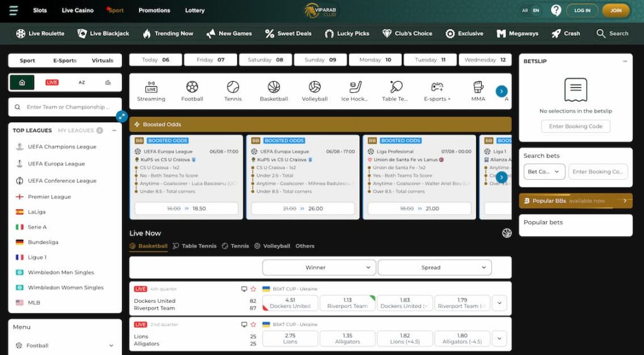
Task: Open Club's Choice category
Action: 407,34
